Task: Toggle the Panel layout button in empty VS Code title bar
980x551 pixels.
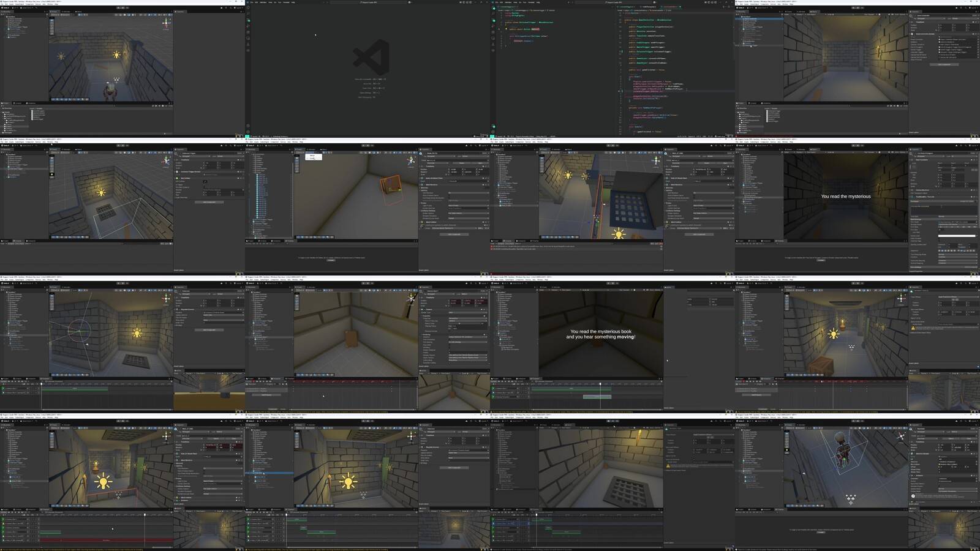Action: point(469,2)
